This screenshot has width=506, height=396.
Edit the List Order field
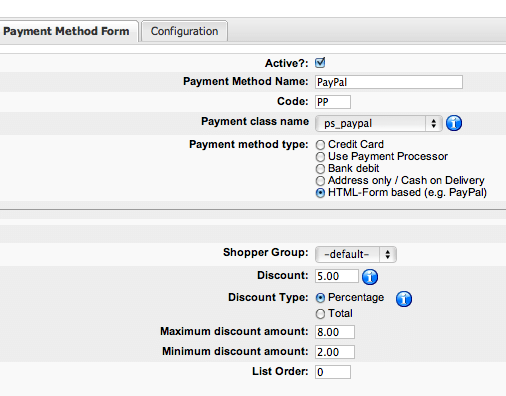(x=333, y=372)
